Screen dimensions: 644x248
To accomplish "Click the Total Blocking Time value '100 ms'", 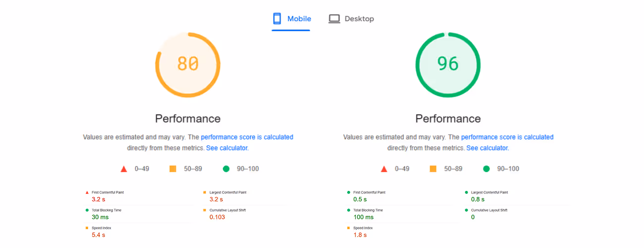I will [x=363, y=217].
